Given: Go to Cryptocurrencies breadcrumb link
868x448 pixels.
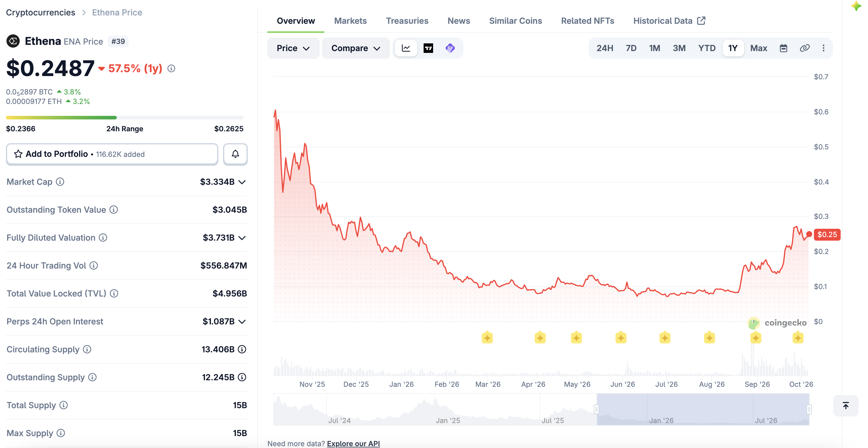Looking at the screenshot, I should click(x=40, y=12).
